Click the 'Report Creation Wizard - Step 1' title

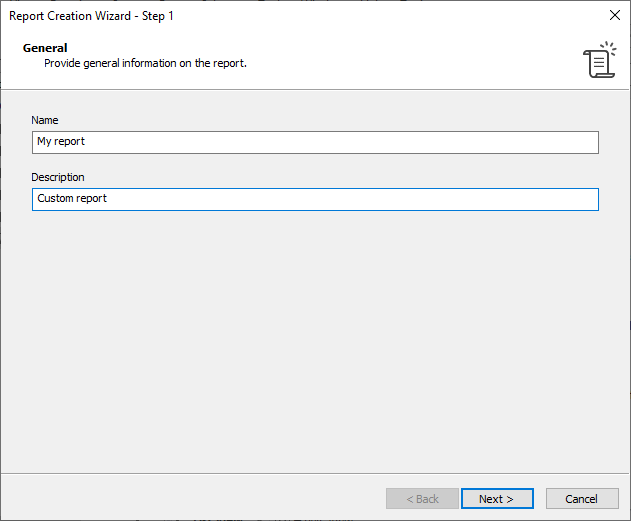[x=91, y=16]
